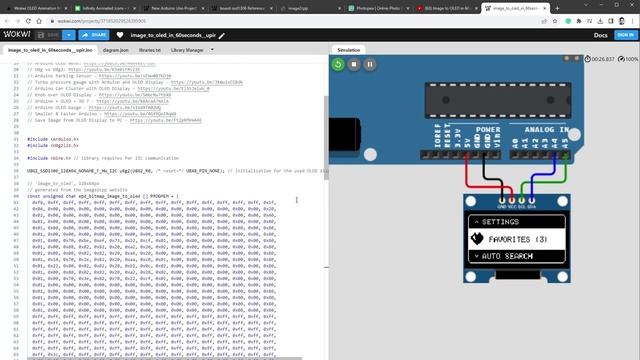Viewport: 640px width, 360px height.
Task: Click the editor horizontal scrollbar
Action: [x=164, y=358]
